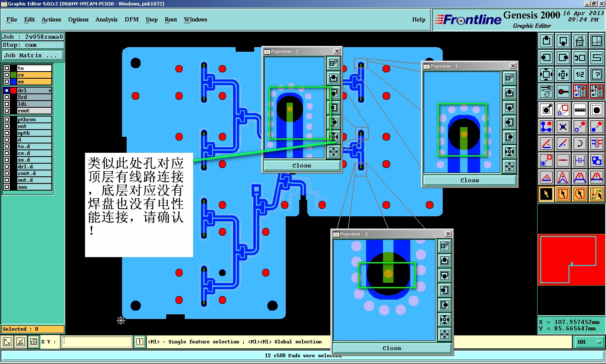Click the pan right arrow icon
Screen dimensions: 606x364
[x=563, y=58]
